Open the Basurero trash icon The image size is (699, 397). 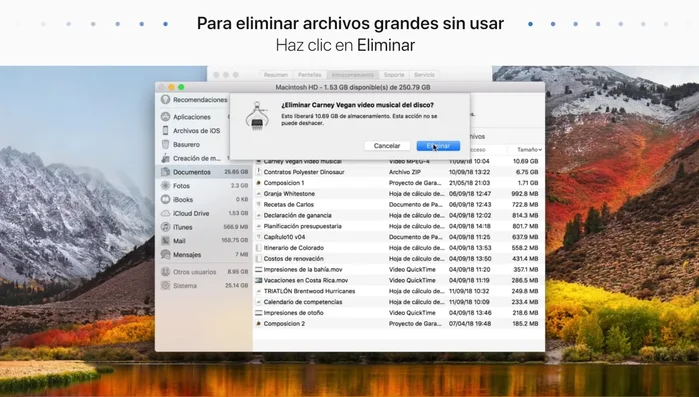[x=165, y=144]
